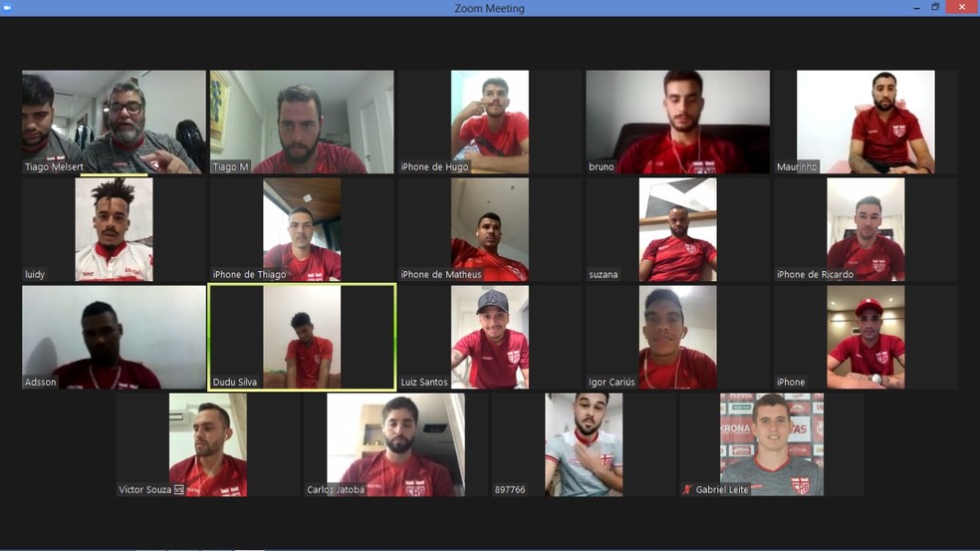Click on luidy's video feed
Image resolution: width=980 pixels, height=551 pixels.
pos(114,229)
